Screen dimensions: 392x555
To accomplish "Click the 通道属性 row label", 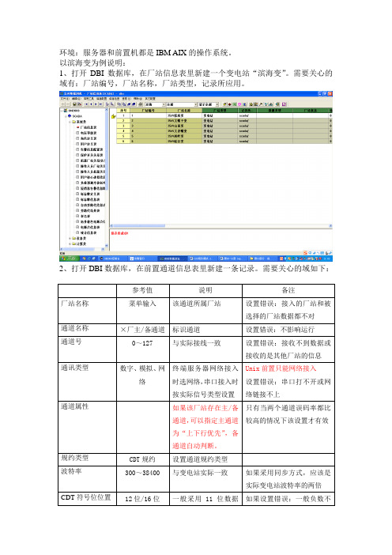I will click(x=74, y=406).
